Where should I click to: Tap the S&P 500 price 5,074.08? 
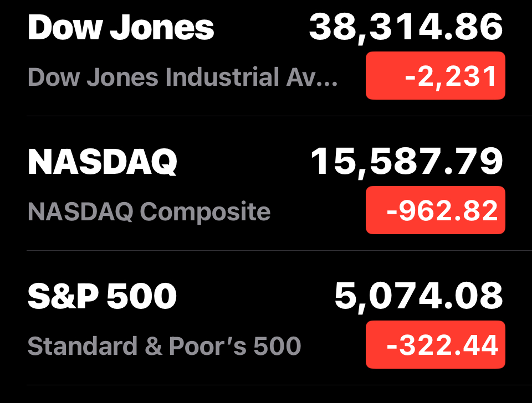418,296
